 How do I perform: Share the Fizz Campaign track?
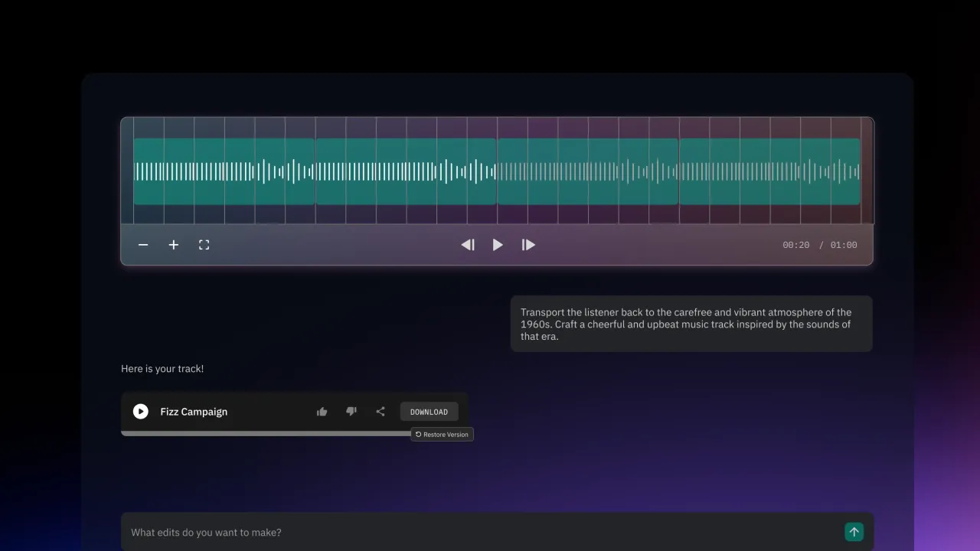tap(381, 412)
